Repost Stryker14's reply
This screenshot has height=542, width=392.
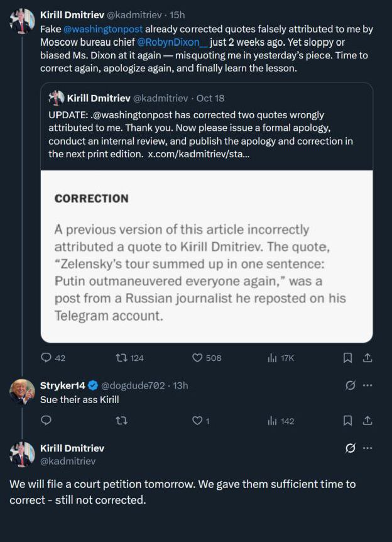click(x=122, y=421)
